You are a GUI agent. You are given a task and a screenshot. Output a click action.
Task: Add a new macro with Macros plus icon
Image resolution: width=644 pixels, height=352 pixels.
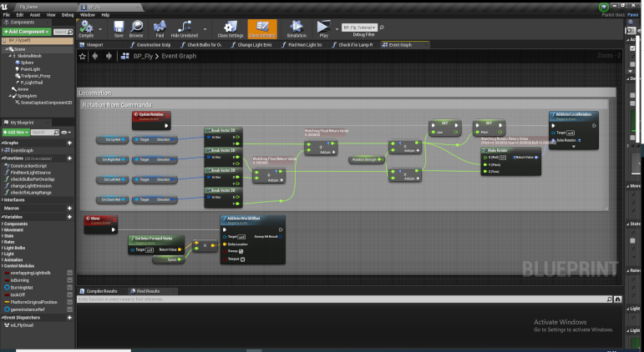pyautogui.click(x=69, y=208)
